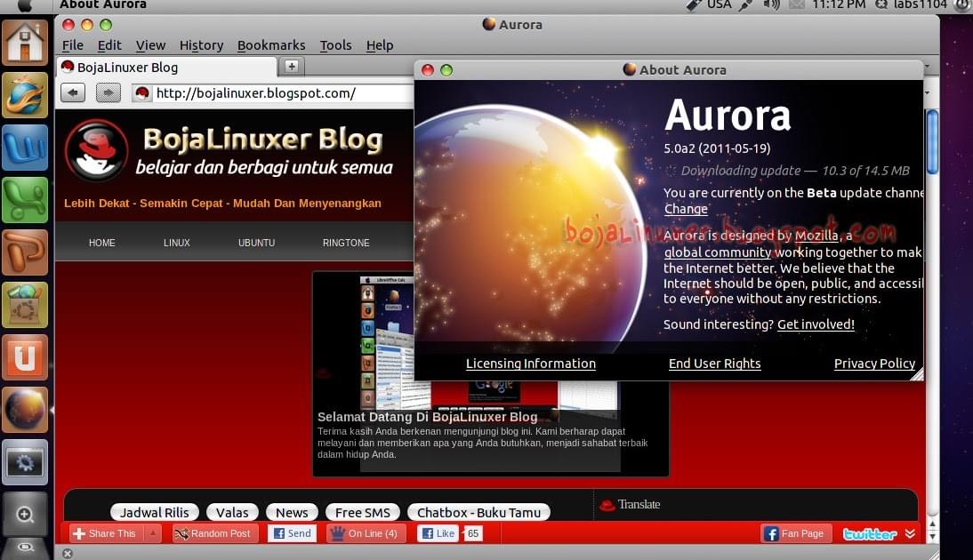Click the Valas button
Viewport: 973px width, 560px height.
tap(232, 512)
